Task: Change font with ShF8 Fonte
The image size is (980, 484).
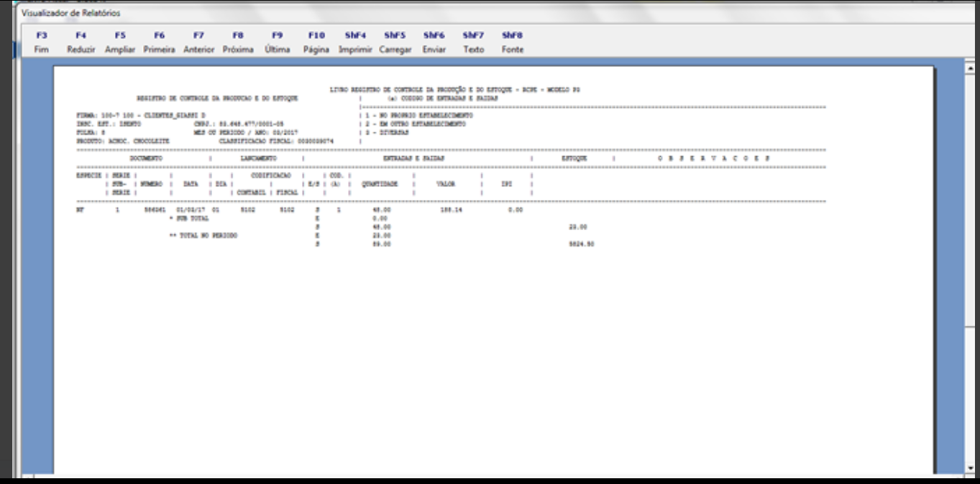Action: (513, 42)
